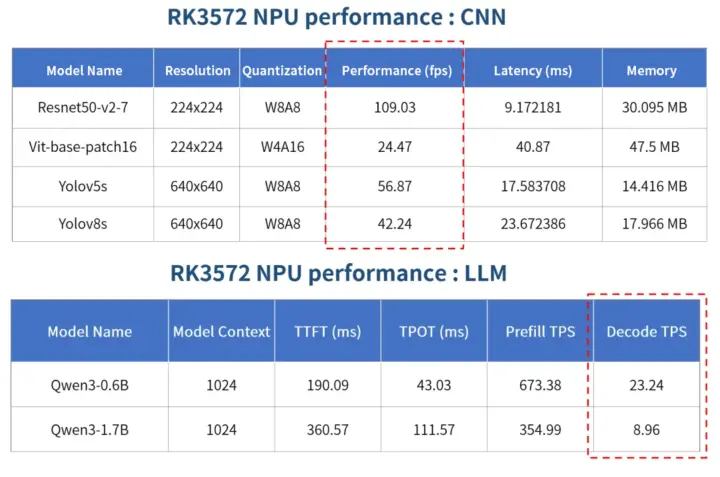Viewport: 720px width, 477px height.
Task: Select the 'Yolov5s' model name cell
Action: (83, 186)
